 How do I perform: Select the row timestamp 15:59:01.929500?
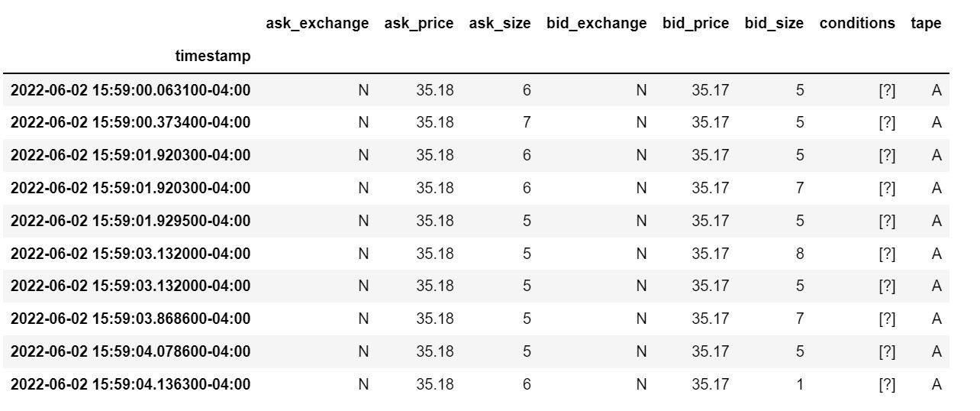click(131, 221)
